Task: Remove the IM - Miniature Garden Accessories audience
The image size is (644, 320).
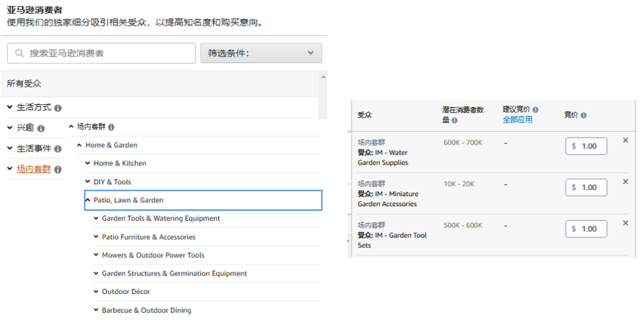Action: [626, 181]
